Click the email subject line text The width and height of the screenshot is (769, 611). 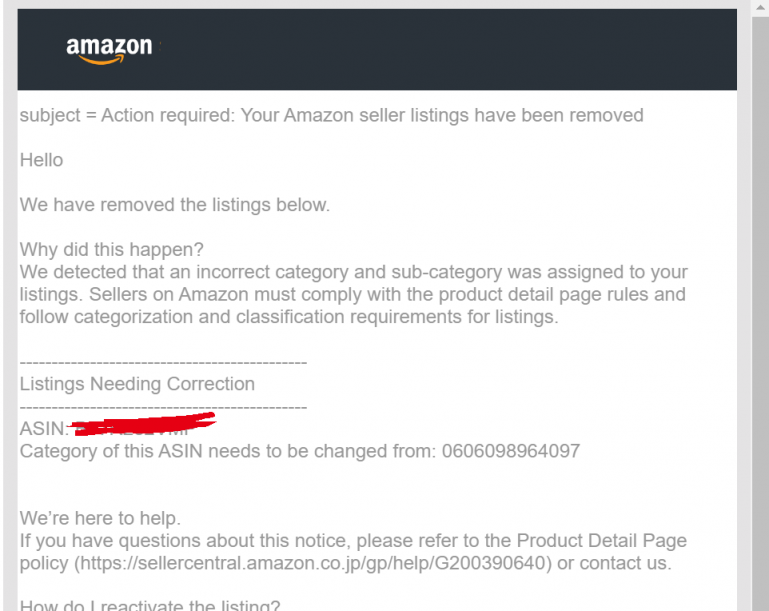(x=332, y=116)
